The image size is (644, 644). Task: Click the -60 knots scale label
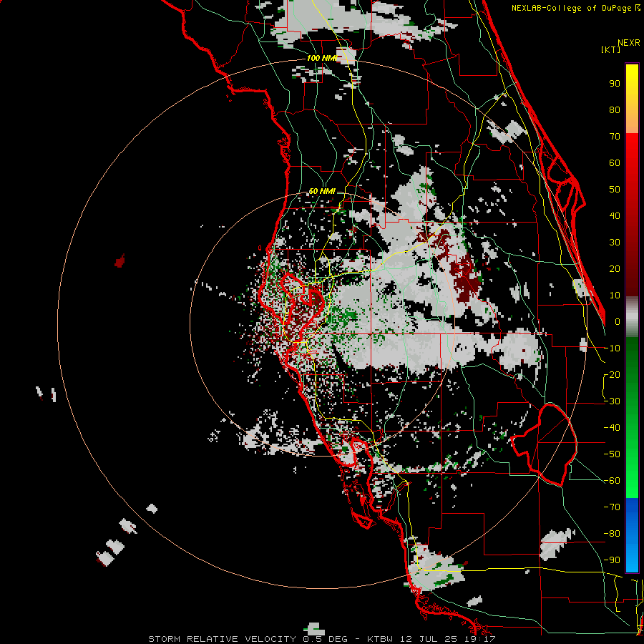pyautogui.click(x=612, y=481)
